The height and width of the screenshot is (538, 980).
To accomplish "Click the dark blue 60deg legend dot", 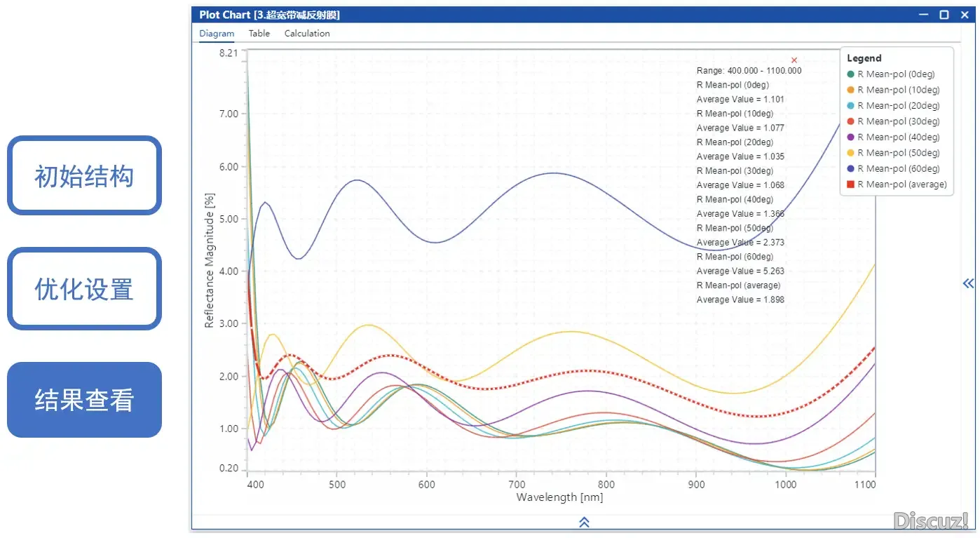I will (x=851, y=168).
